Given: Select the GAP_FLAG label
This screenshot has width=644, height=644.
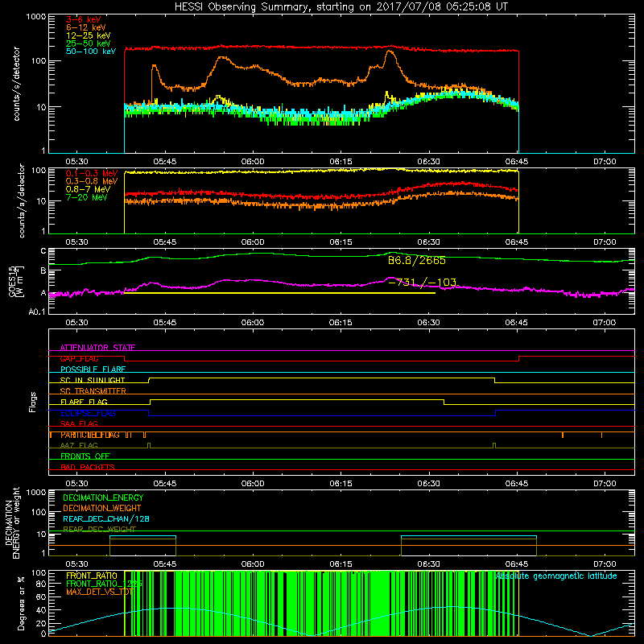Looking at the screenshot, I should pos(79,358).
